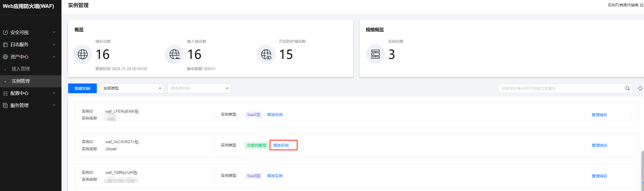Viewport: 644px width, 191px height.
Task: Focus the filter attribute search field
Action: pos(561,88)
